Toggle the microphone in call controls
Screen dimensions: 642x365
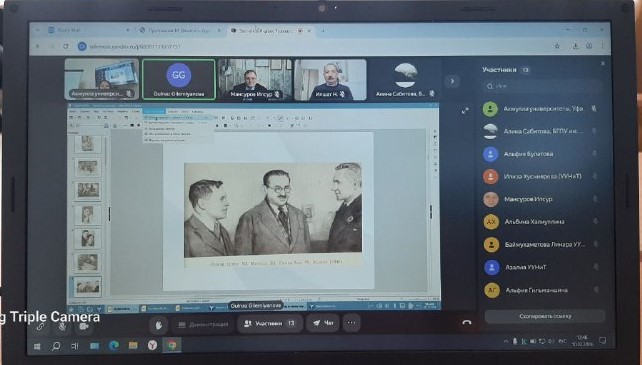point(62,326)
